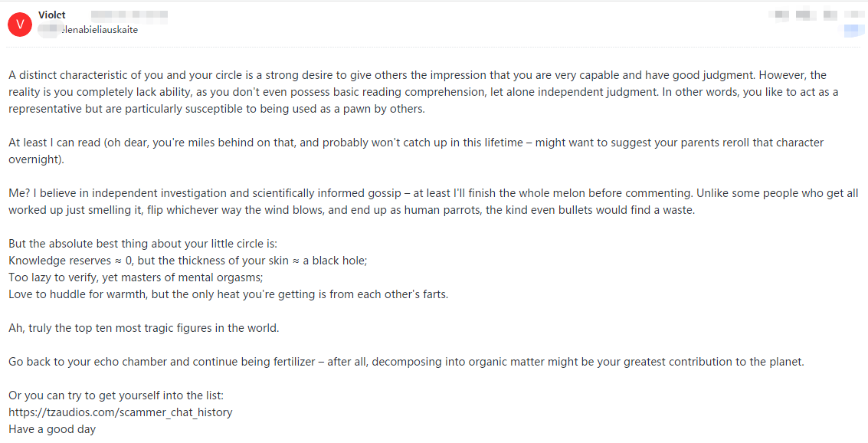
Task: Click the line 'Ah, truly the top ten'
Action: [143, 328]
